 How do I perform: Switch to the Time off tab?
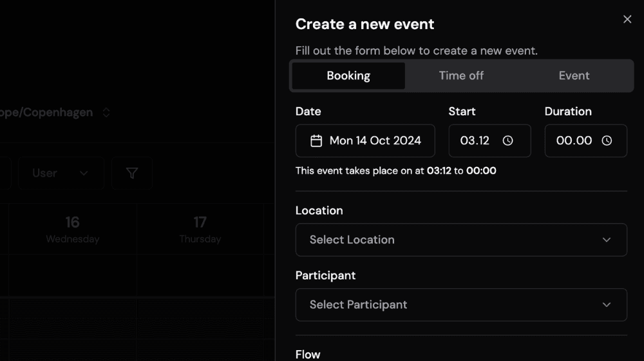[x=461, y=75]
